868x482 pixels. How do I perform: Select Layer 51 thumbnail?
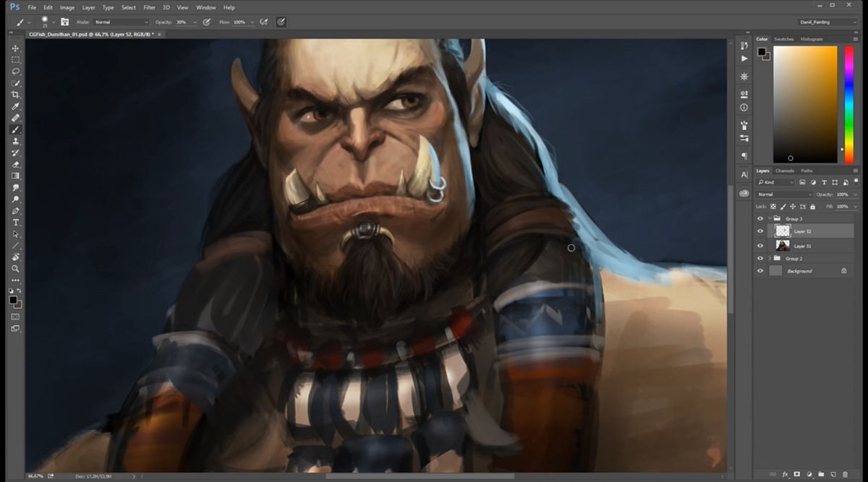782,246
